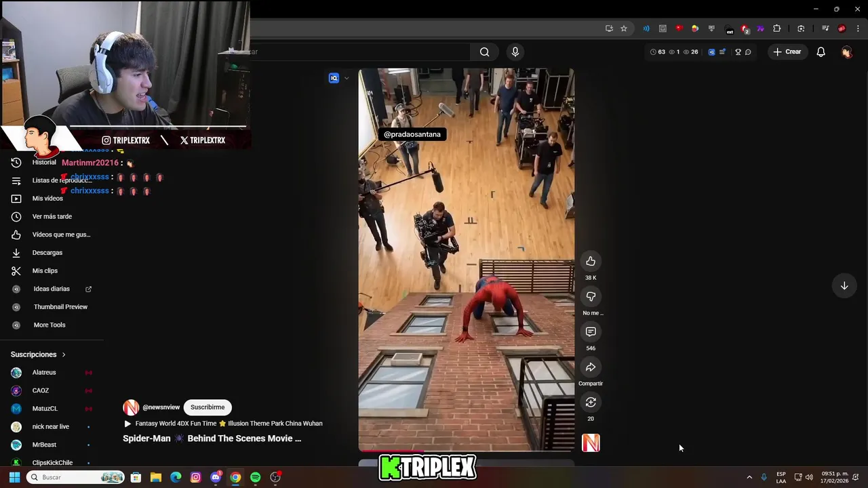The width and height of the screenshot is (868, 488).
Task: Open Spotify from the taskbar
Action: 255,477
